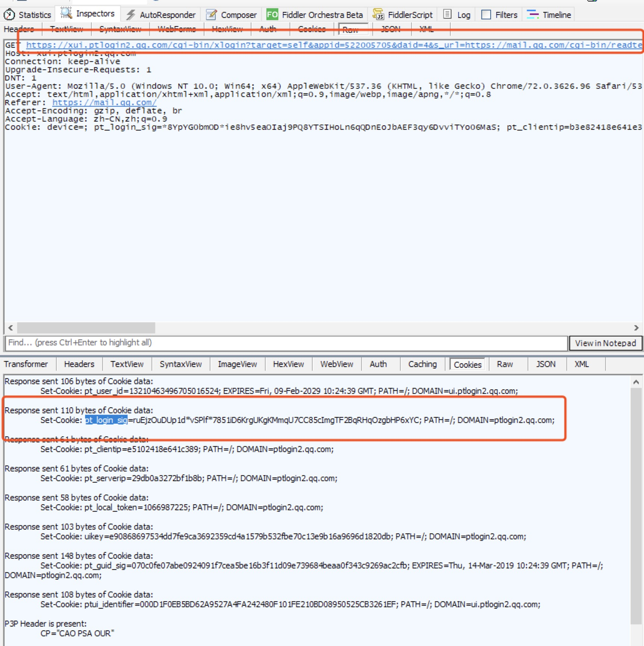Click the Timeline bars icon
Image resolution: width=644 pixels, height=646 pixels.
tap(532, 15)
